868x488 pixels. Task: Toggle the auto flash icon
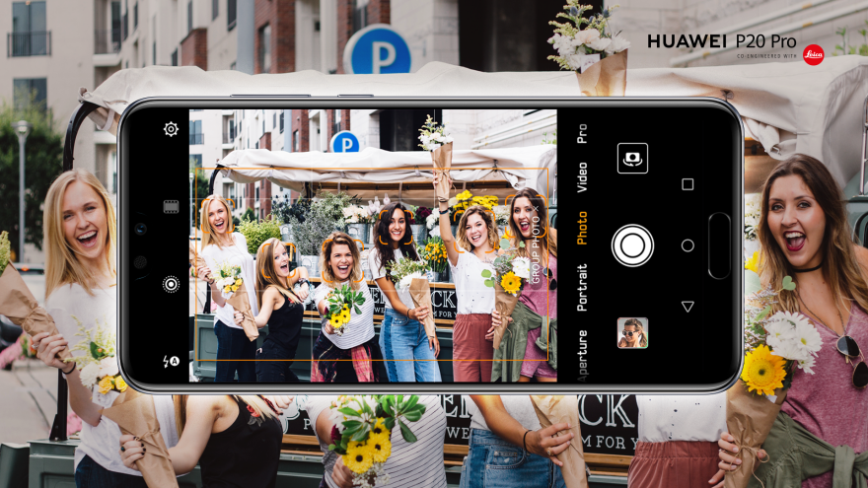(171, 362)
